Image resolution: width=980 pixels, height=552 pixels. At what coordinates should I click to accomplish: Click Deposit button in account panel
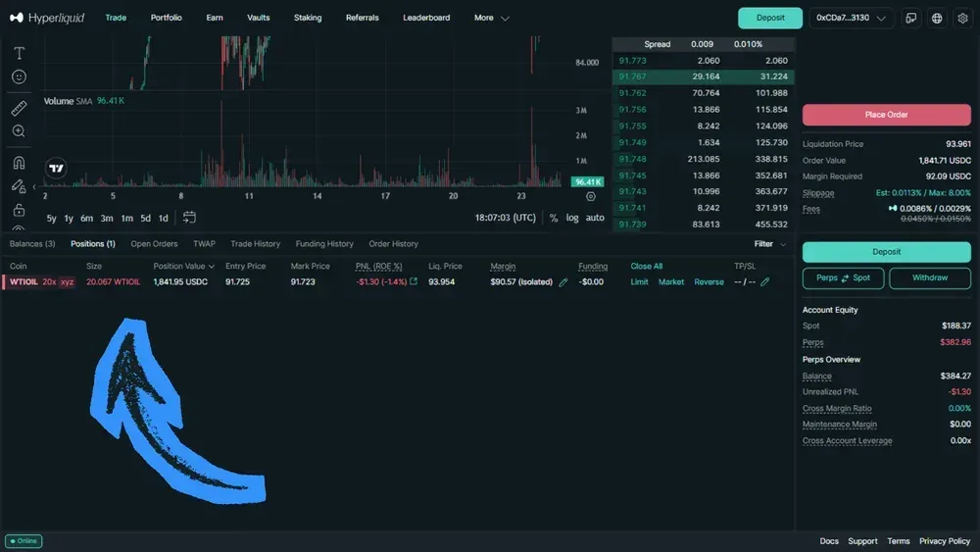click(x=886, y=252)
